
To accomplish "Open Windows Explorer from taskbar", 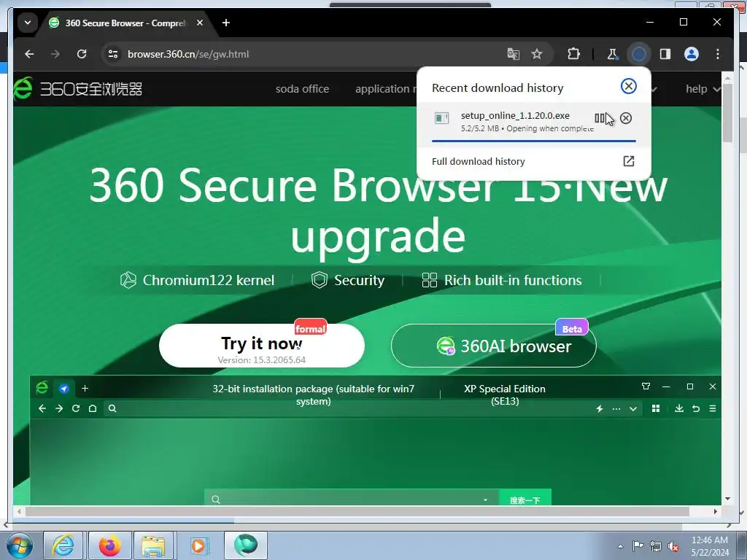I will (x=153, y=545).
